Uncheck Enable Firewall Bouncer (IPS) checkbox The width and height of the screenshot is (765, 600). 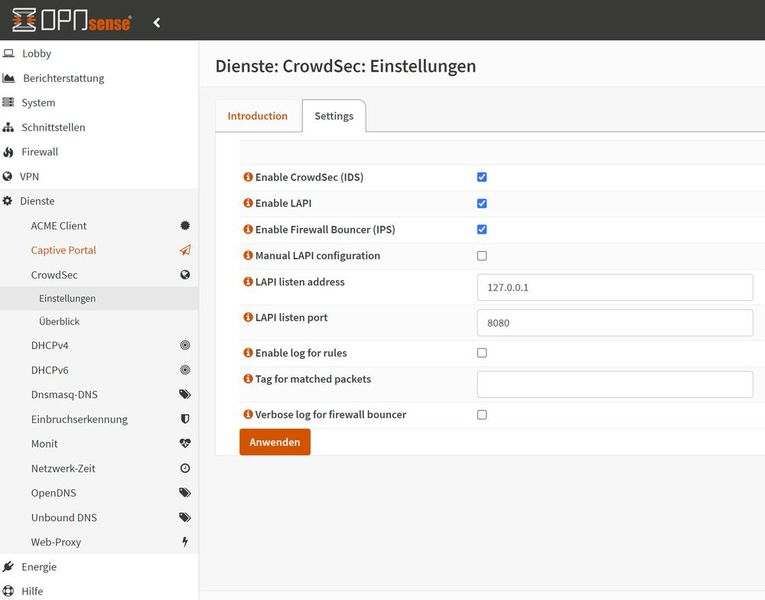[x=482, y=229]
